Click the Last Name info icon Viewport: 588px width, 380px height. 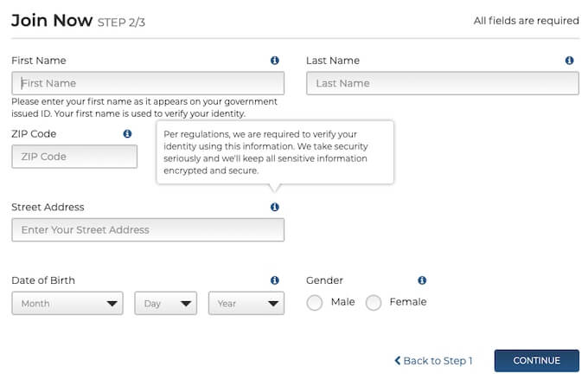coord(570,61)
